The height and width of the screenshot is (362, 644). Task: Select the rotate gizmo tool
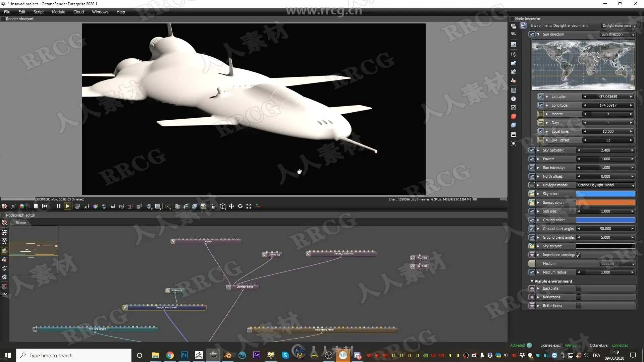click(x=240, y=206)
